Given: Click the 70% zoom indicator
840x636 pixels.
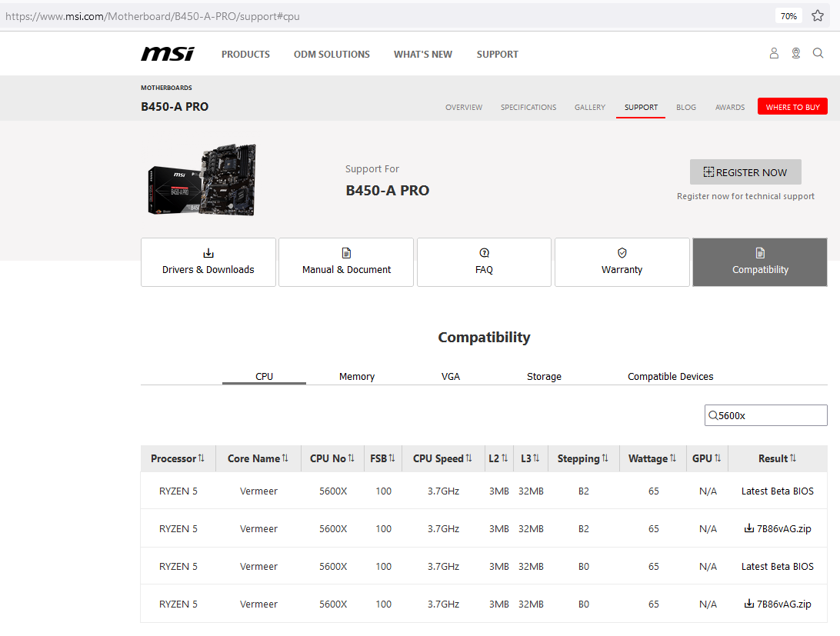Looking at the screenshot, I should [788, 16].
